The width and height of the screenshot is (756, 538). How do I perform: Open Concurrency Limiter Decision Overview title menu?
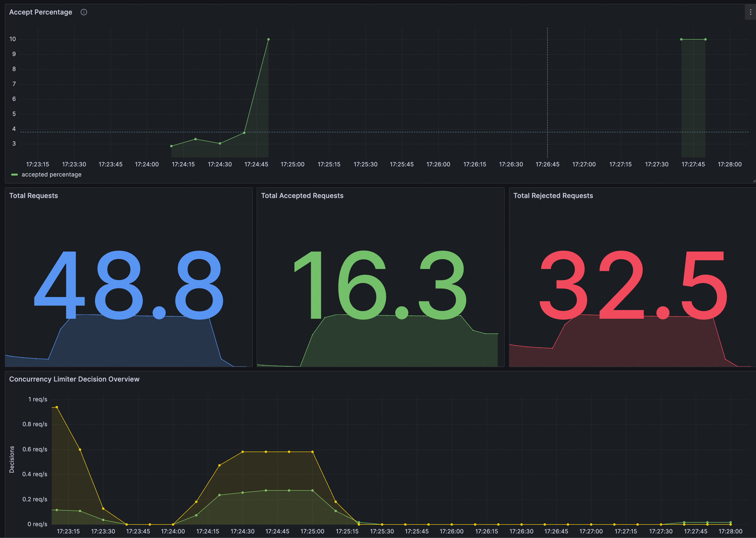[x=74, y=379]
